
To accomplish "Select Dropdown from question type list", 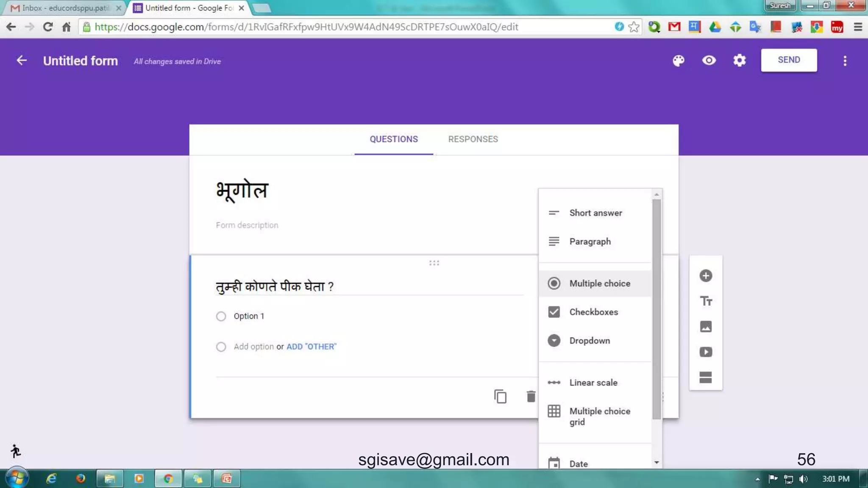I will (589, 341).
